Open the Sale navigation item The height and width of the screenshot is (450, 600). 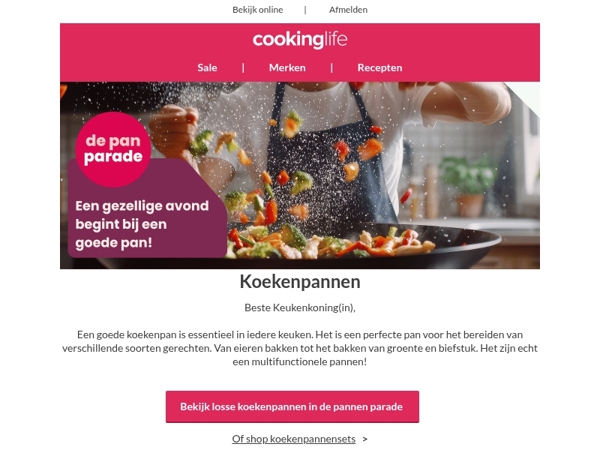(207, 68)
